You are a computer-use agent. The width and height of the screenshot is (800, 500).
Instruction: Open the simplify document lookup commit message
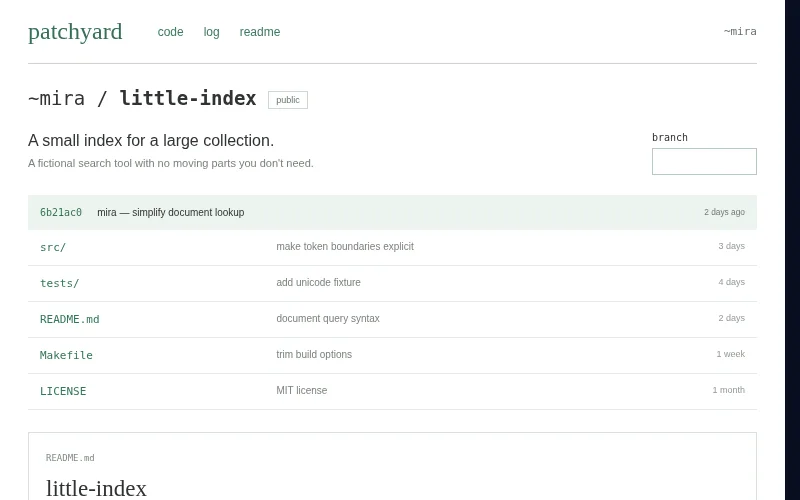point(188,212)
